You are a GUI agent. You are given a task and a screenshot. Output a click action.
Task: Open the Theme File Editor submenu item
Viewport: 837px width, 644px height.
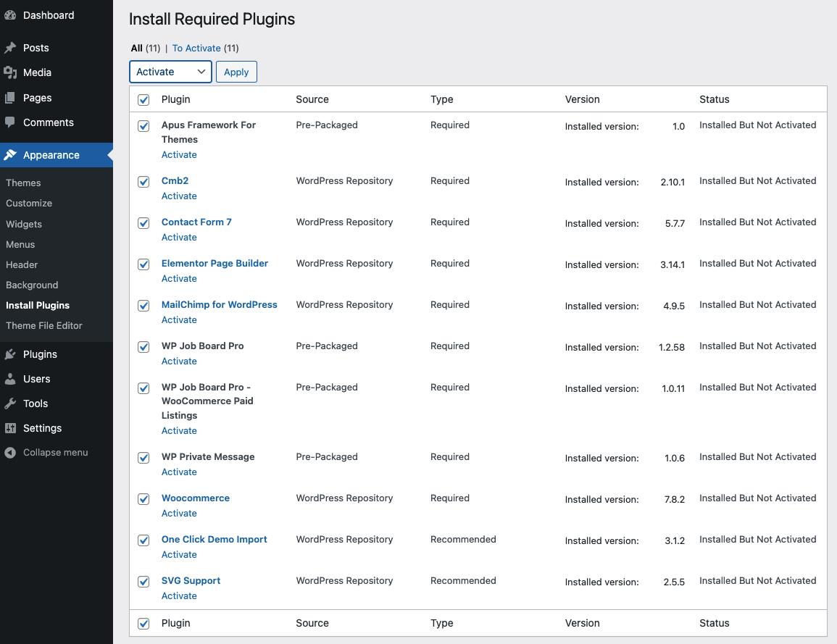44,325
